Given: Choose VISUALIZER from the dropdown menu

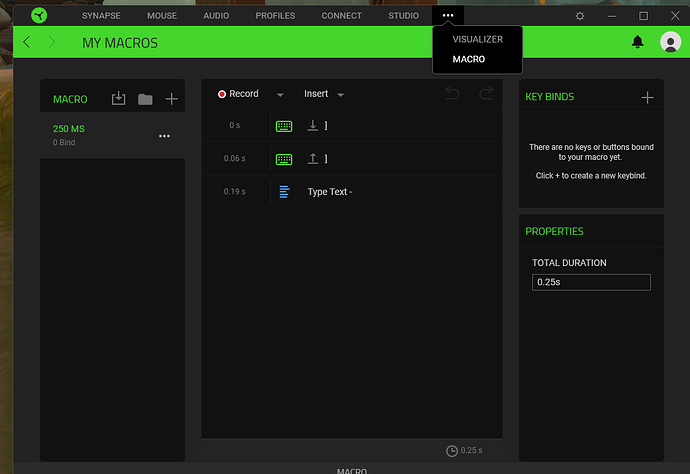Looking at the screenshot, I should (477, 39).
